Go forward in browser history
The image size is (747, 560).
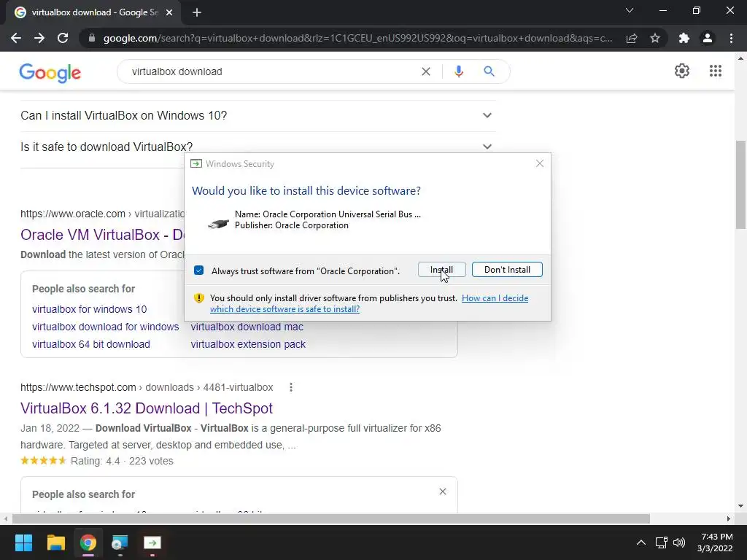39,38
